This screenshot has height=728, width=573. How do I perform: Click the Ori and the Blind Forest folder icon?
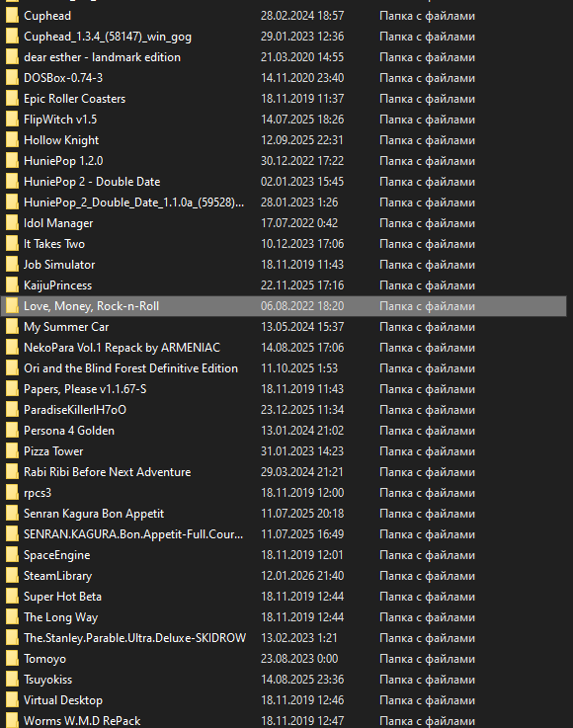[12, 368]
